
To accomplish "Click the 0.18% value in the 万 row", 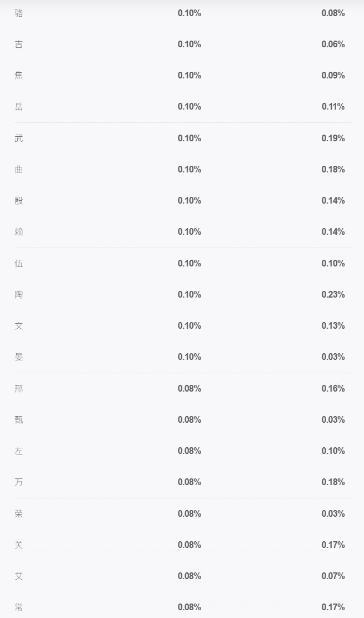I will (x=333, y=482).
